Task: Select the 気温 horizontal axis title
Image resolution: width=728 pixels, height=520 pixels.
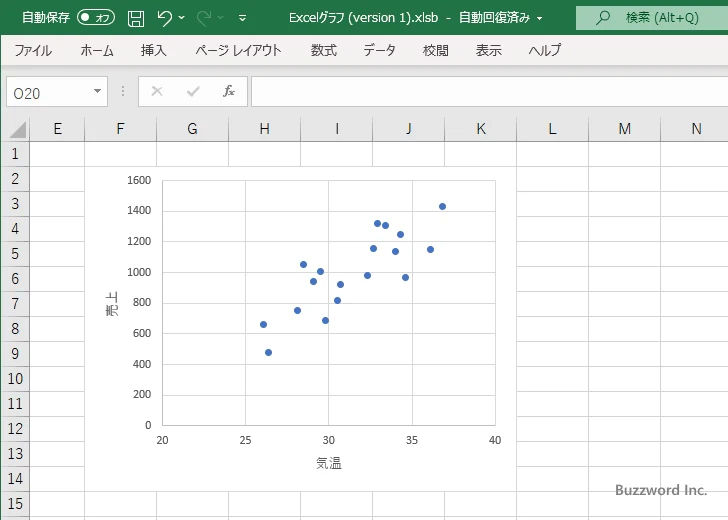Action: [329, 463]
